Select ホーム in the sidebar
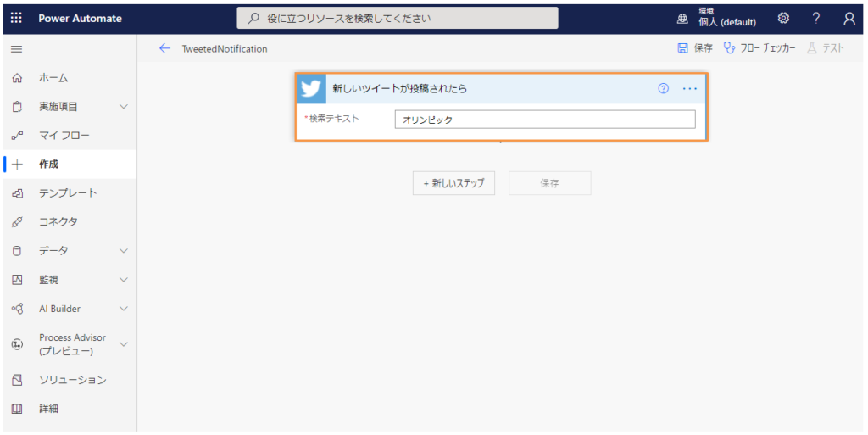Viewport: 868px width, 435px height. click(53, 78)
